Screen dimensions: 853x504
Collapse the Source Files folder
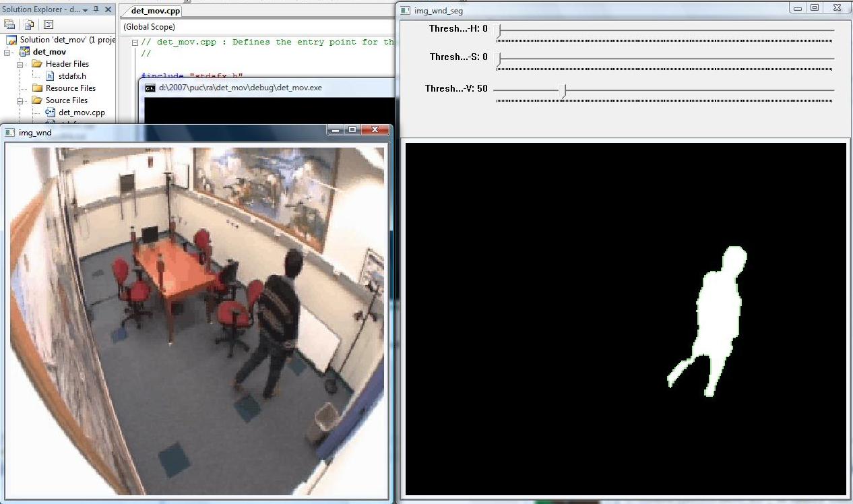[x=20, y=100]
